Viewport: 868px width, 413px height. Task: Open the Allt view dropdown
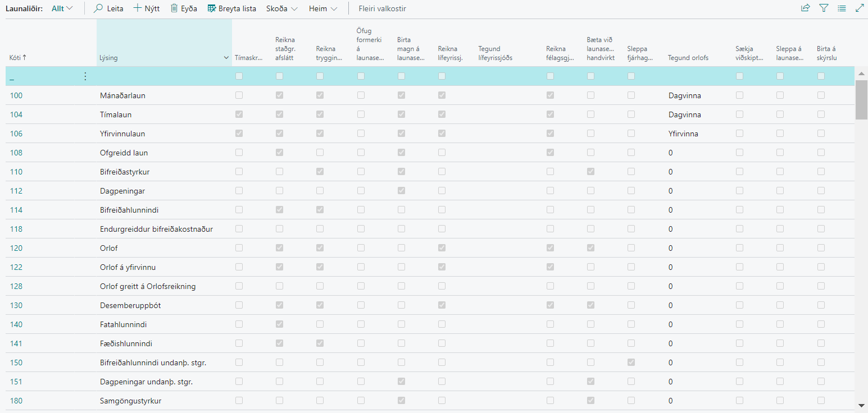coord(62,8)
